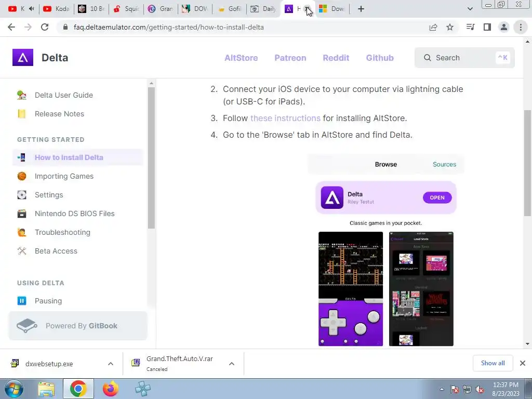
Task: Expand the tab search dropdown
Action: [x=470, y=9]
